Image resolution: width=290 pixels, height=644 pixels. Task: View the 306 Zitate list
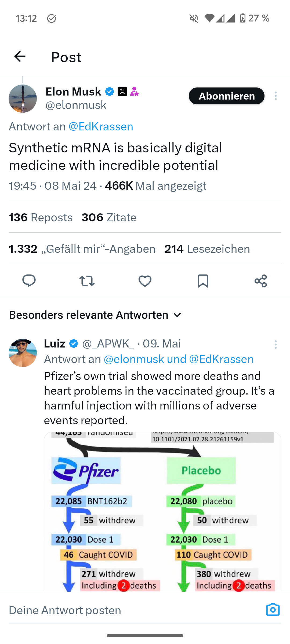109,218
